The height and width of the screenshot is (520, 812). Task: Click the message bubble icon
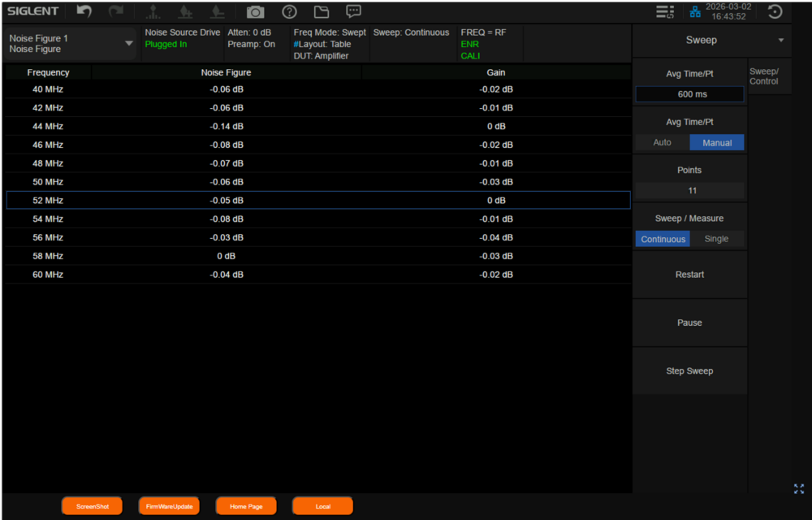click(353, 11)
